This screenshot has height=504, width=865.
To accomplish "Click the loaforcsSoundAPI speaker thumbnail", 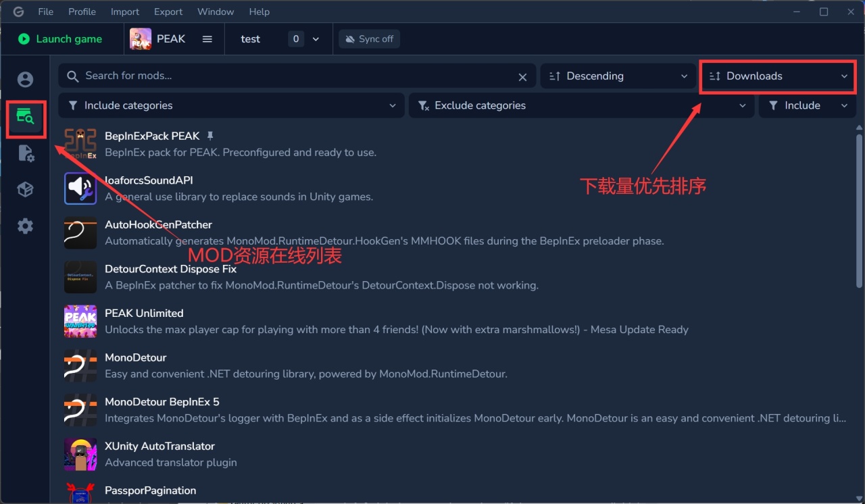I will tap(80, 188).
